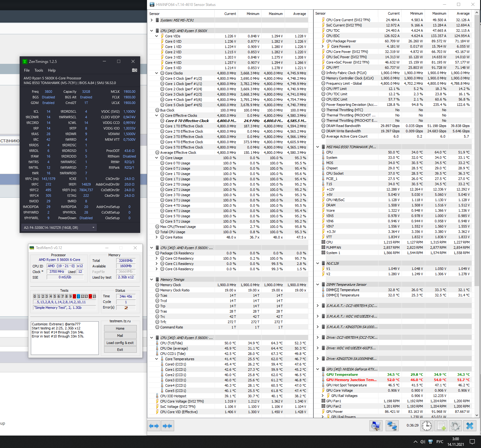Screen dimensions: 481x448
Task: Take a ZenTimings screenshot with camera icon
Action: [135, 70]
